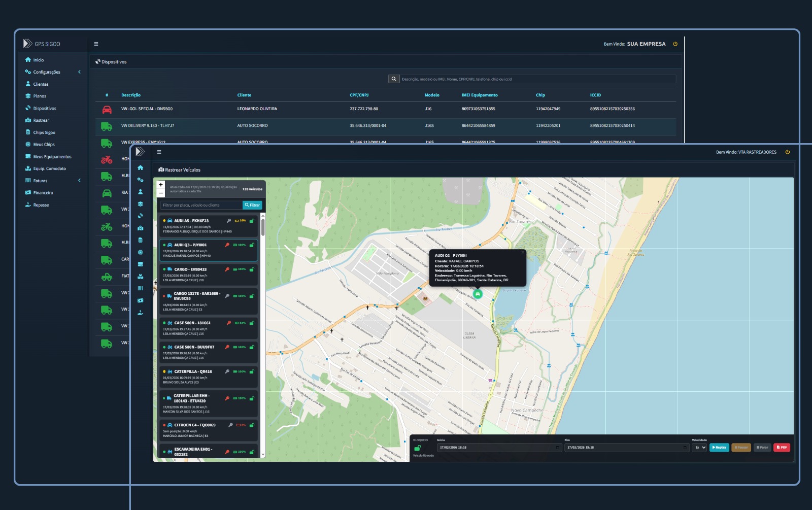Click equipment card icon in front sidebar
The image size is (812, 510).
click(141, 264)
